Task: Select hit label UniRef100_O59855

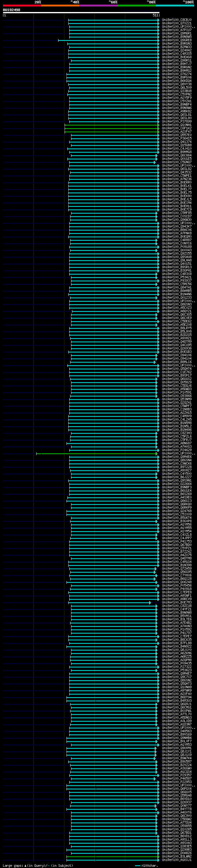Action: click(176, 826)
